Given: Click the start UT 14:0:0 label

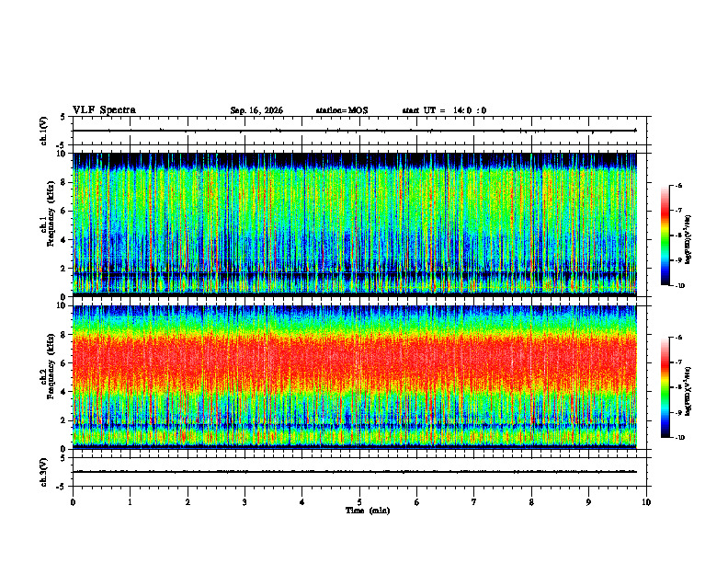Looking at the screenshot, I should tap(444, 110).
